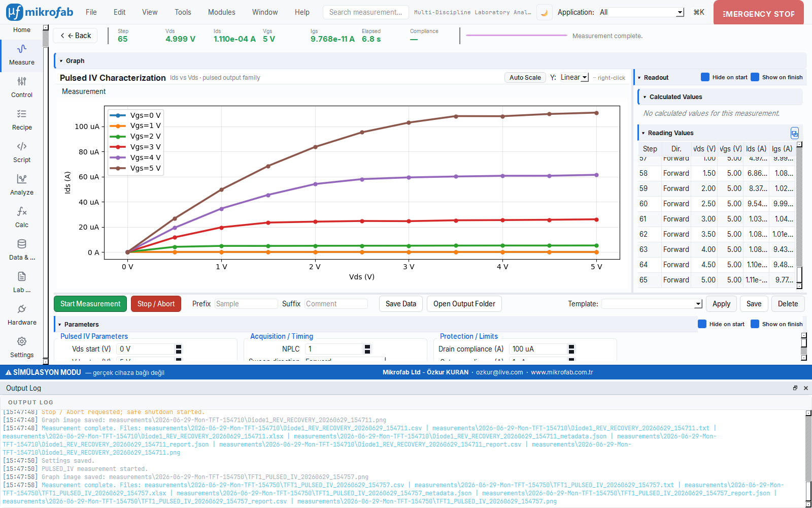This screenshot has height=508, width=812.
Task: Delete the selected template
Action: point(788,304)
